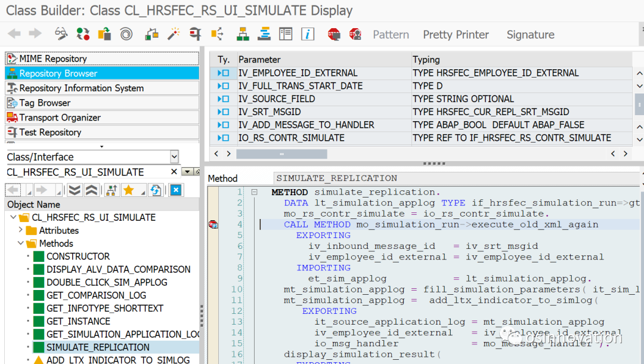Expand the Attributes folder
This screenshot has height=364, width=644.
pos(20,230)
